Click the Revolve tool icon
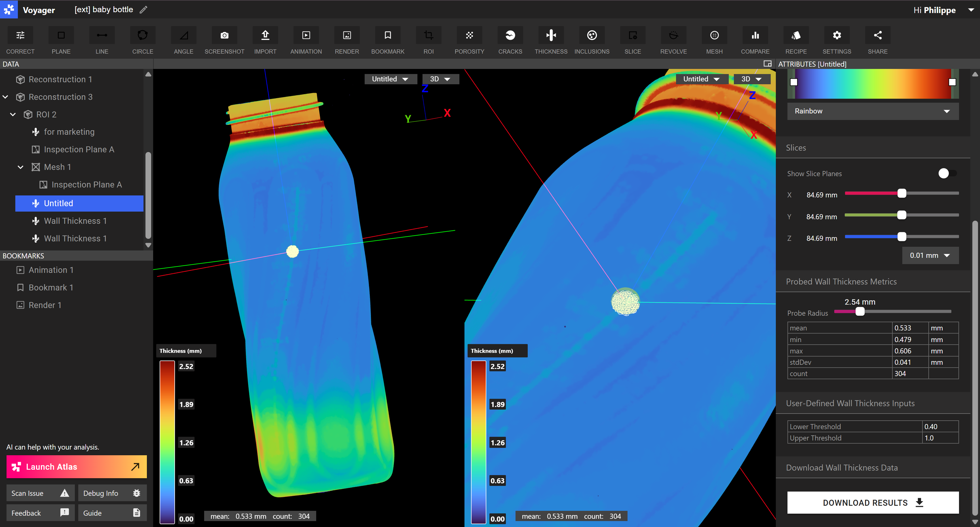The image size is (980, 527). click(x=673, y=35)
